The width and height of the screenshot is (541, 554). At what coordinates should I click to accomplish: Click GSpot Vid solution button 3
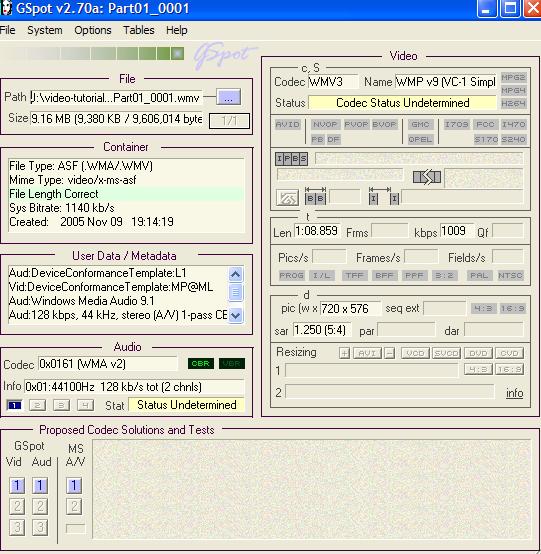click(17, 527)
